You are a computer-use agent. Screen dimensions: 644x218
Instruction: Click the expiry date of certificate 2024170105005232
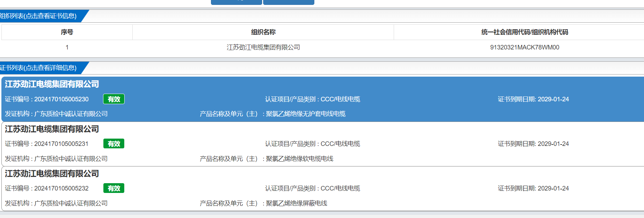pos(553,188)
